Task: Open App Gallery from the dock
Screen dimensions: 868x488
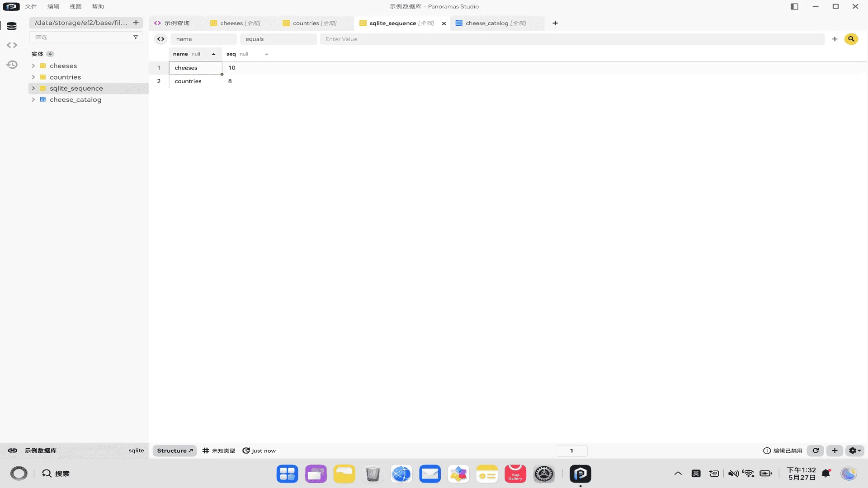Action: coord(515,474)
